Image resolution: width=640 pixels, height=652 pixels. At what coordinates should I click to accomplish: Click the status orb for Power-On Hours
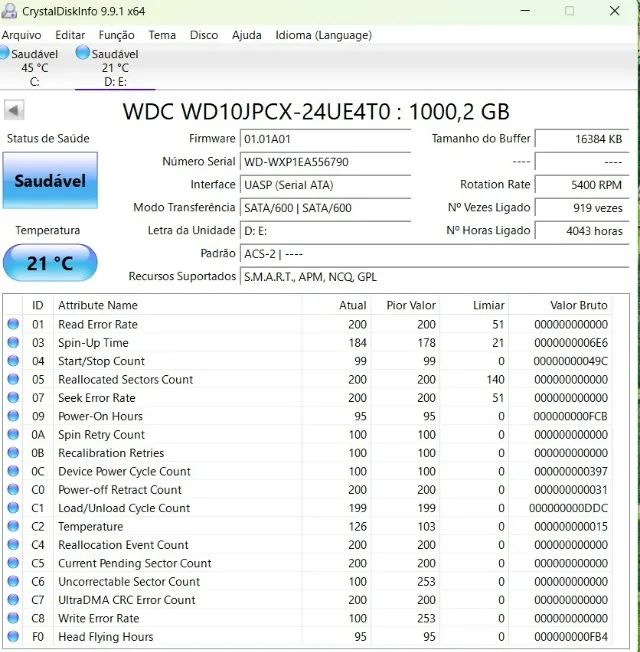coord(13,415)
